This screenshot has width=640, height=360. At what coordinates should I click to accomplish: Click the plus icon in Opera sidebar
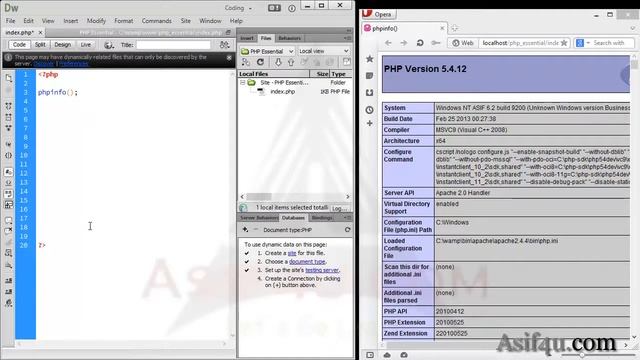click(369, 123)
